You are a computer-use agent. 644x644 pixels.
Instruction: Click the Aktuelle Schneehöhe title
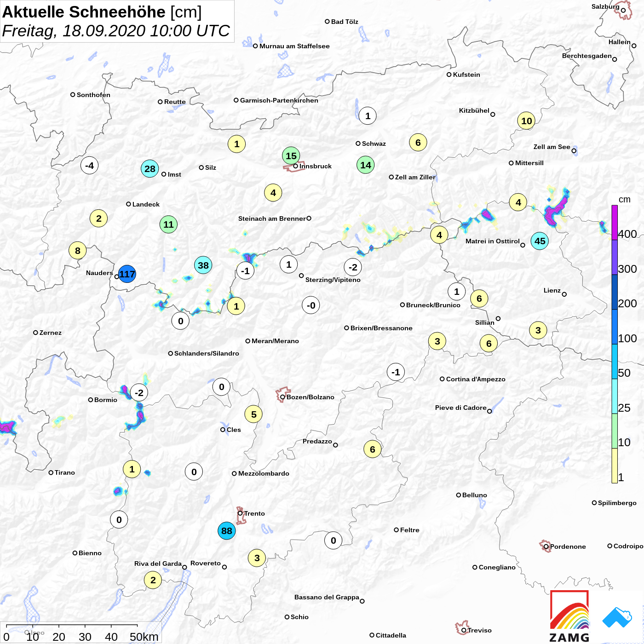pos(84,12)
